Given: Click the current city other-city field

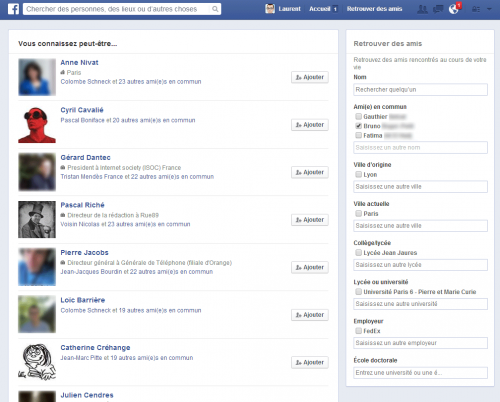Looking at the screenshot, I should (x=420, y=226).
